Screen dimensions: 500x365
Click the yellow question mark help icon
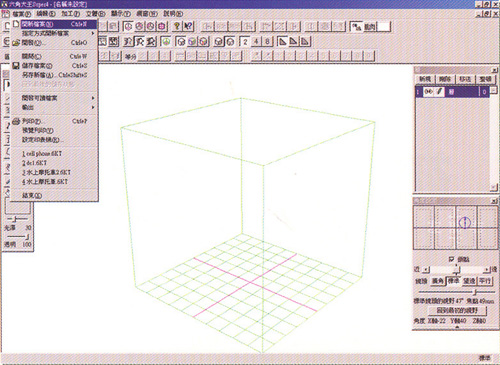coord(177,26)
